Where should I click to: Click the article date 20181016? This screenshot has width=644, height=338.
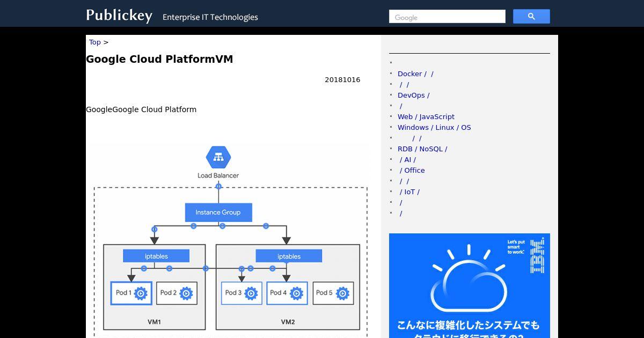tap(342, 80)
